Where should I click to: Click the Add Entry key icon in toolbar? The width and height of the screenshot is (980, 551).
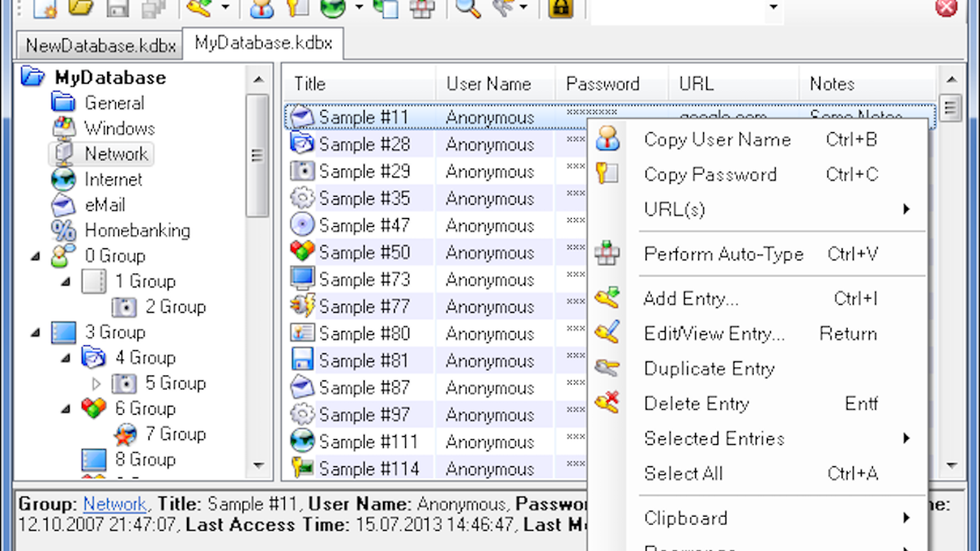(x=198, y=8)
